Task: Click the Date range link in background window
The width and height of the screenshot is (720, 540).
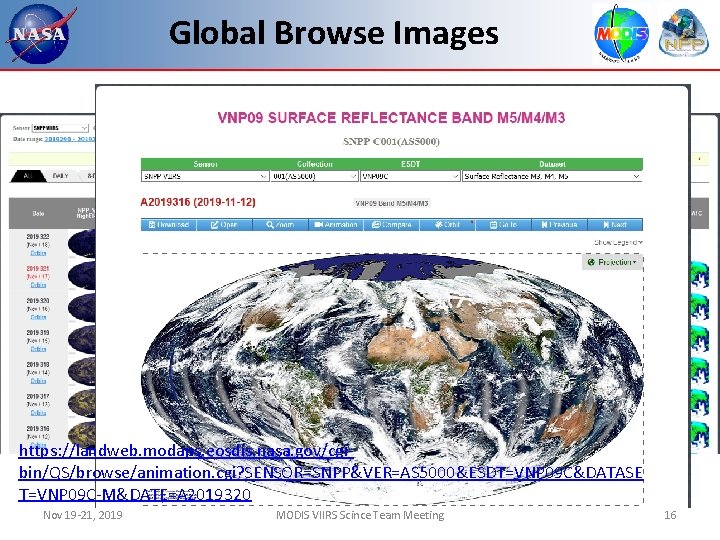Action: coord(69,139)
